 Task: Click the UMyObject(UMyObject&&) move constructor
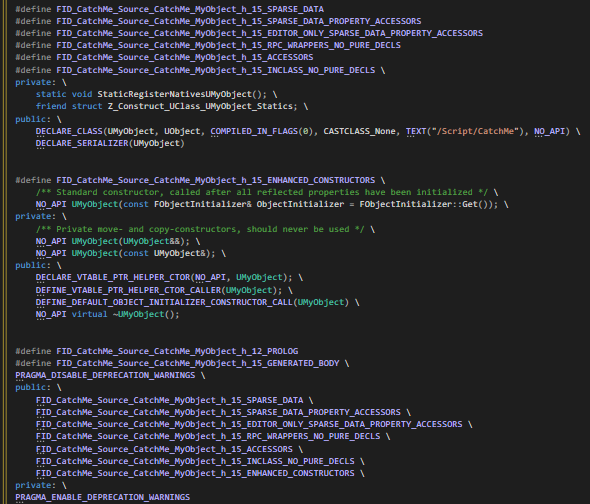(128, 241)
